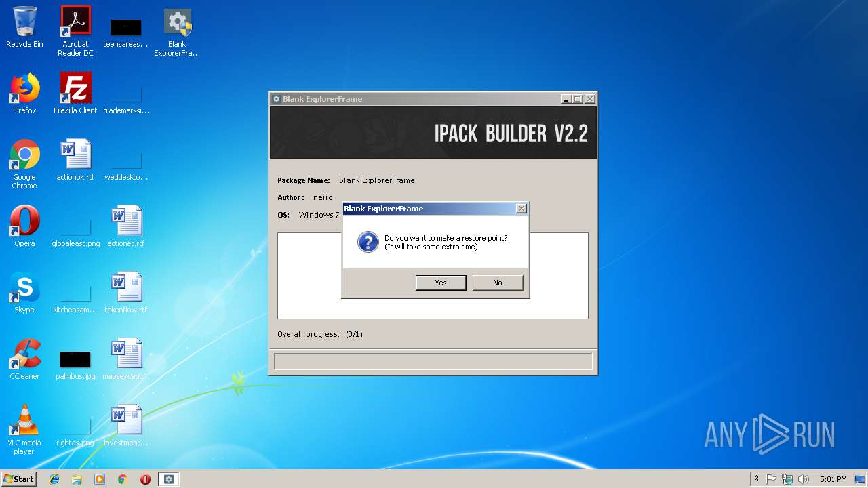
Task: Open the clock showing 5:01 PM
Action: (833, 479)
